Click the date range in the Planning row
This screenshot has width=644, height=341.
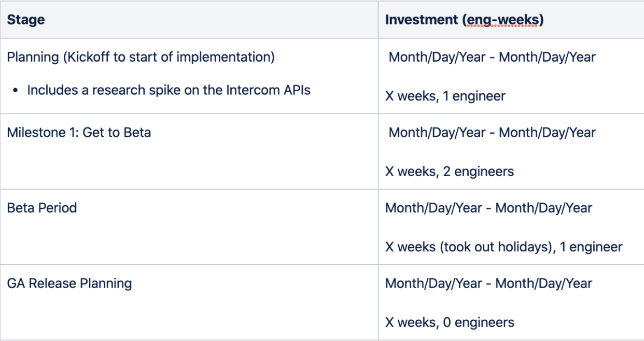[x=492, y=56]
